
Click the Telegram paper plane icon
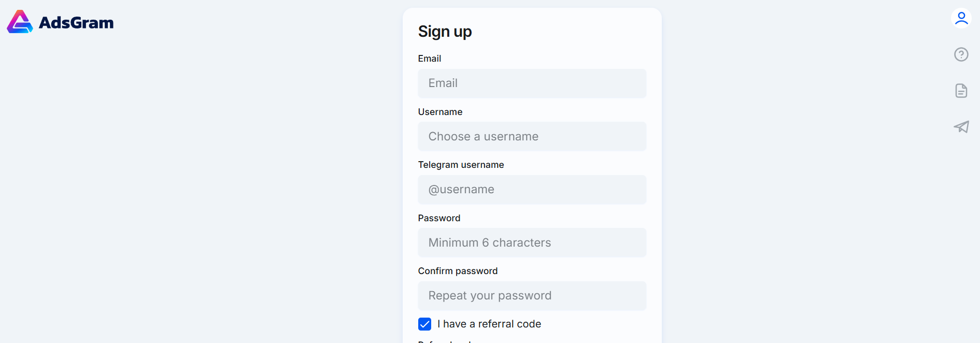tap(961, 127)
